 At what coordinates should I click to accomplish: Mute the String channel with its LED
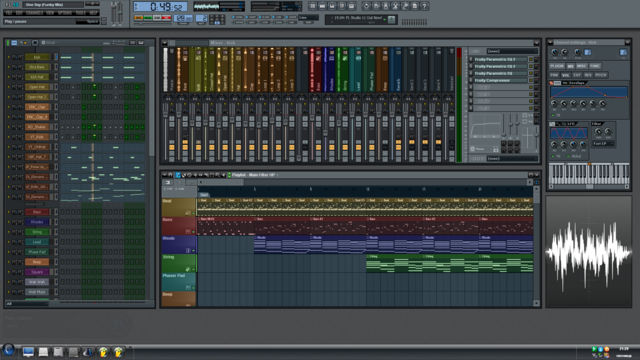(8, 232)
